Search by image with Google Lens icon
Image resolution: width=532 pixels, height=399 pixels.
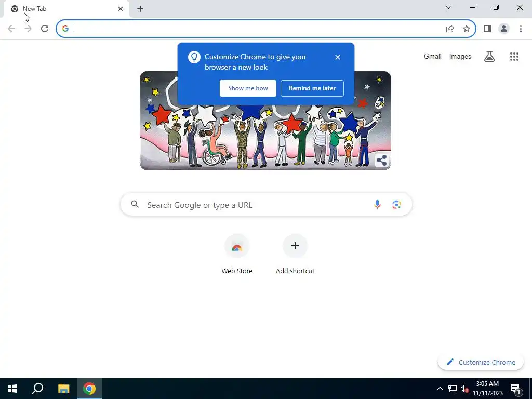point(396,205)
